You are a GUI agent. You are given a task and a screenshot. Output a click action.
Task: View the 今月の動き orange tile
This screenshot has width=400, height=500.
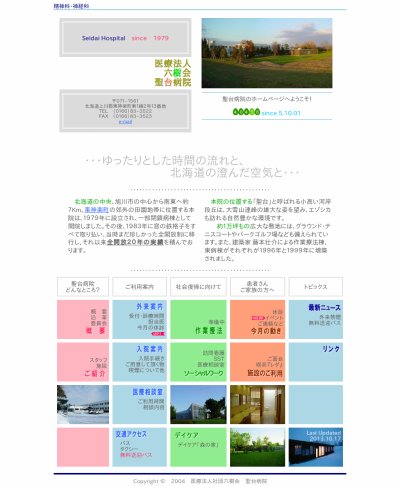click(257, 319)
